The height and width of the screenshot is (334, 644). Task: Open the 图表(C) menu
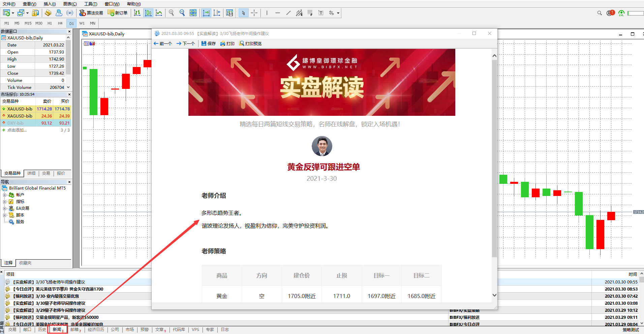70,4
